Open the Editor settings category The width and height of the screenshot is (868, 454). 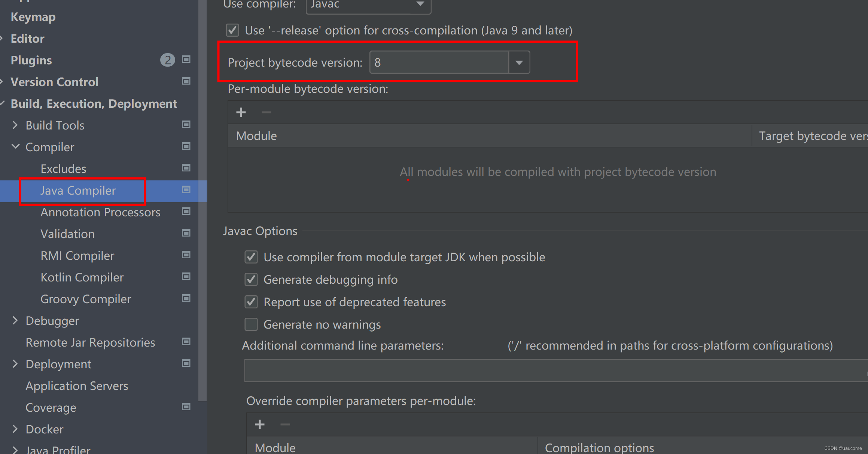pyautogui.click(x=27, y=39)
